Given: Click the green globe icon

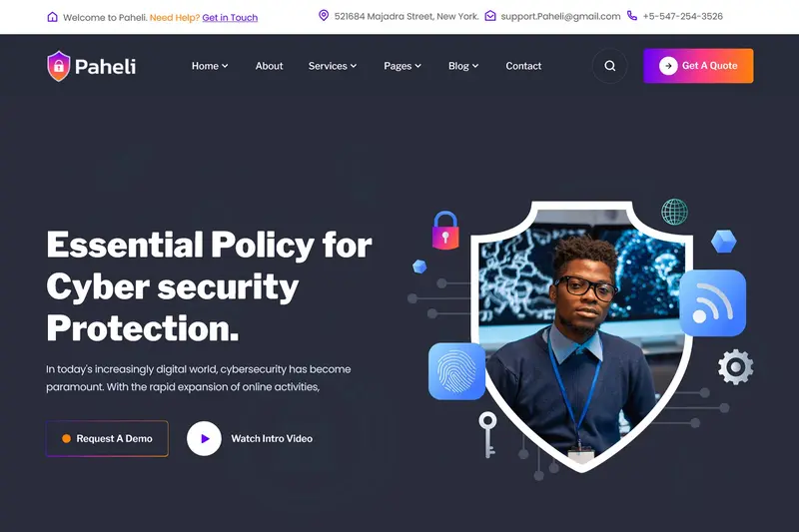Looking at the screenshot, I should pos(675,212).
